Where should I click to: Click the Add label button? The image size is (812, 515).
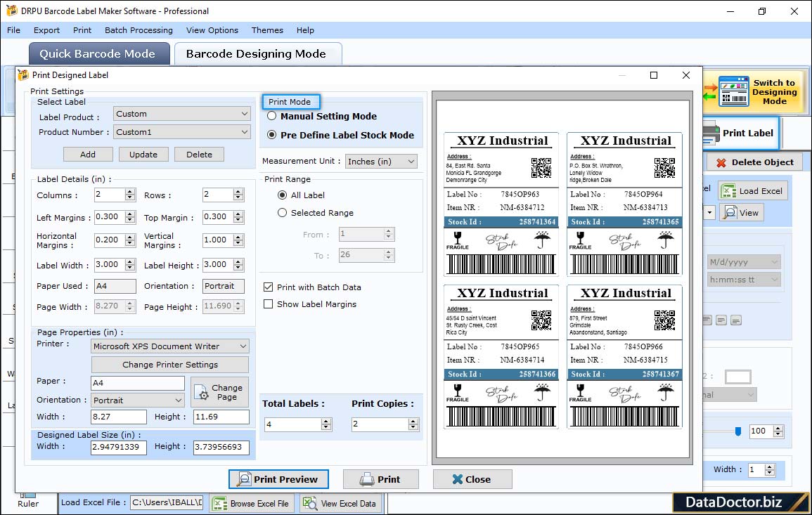click(x=88, y=155)
